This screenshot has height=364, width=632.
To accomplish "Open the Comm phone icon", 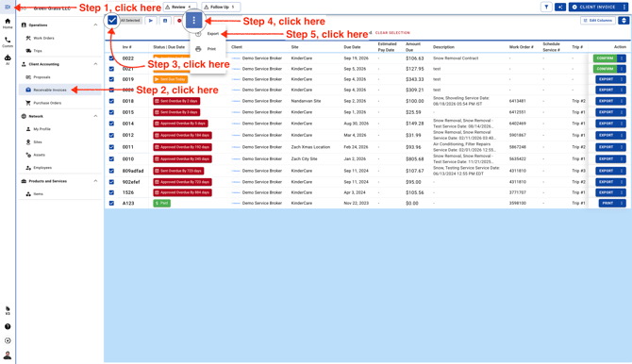I will click(8, 41).
